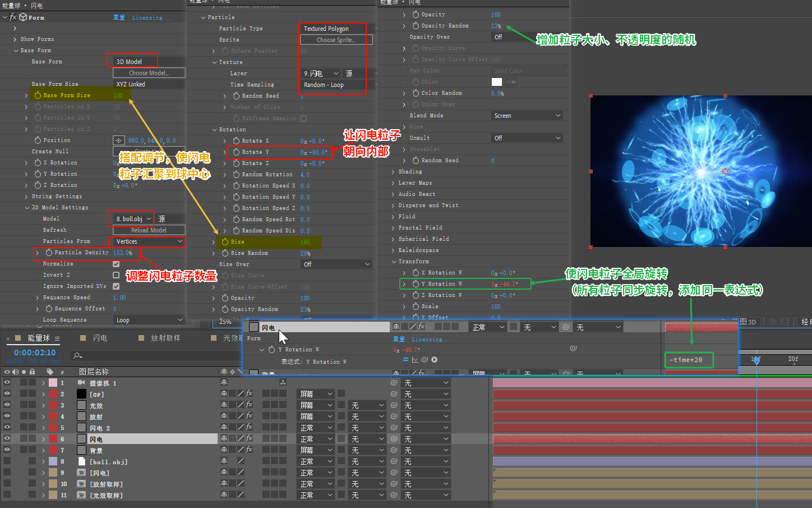Open texture Layer dropdown 9.闪电

321,74
